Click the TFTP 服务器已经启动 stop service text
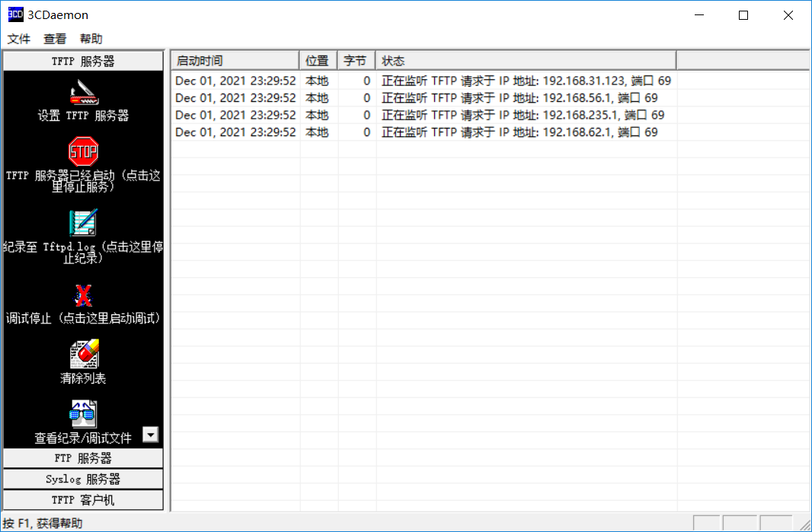 (83, 181)
